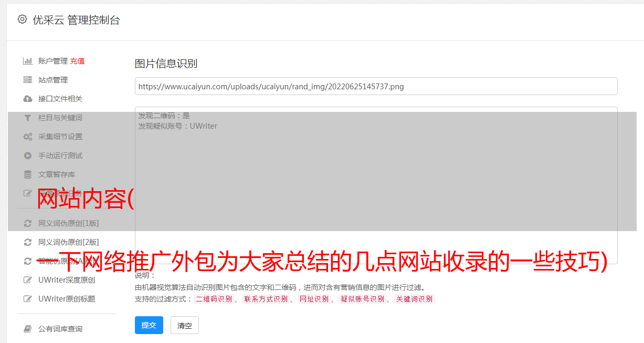Click the book icon for 公有词库查询

point(28,329)
